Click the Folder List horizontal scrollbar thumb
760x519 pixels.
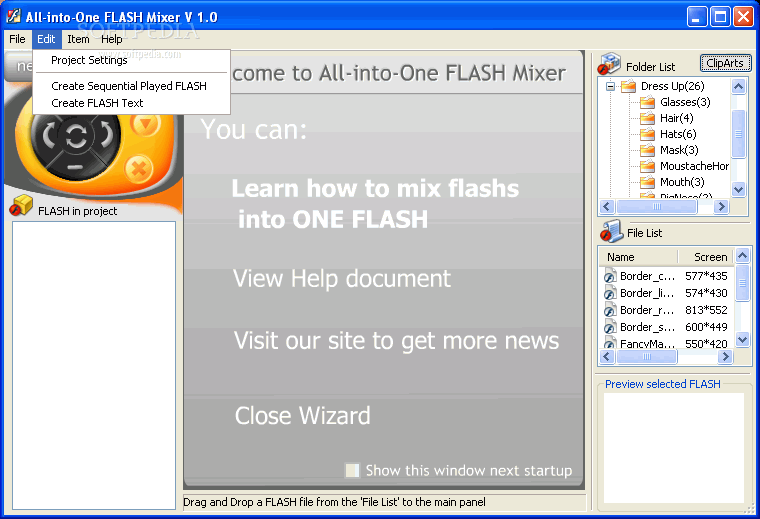point(657,206)
